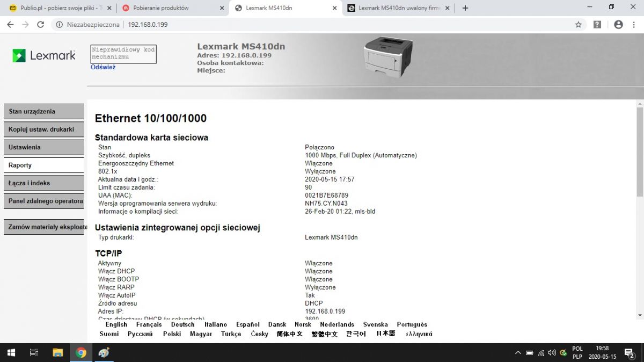
Task: Switch language to Dansk
Action: tap(277, 324)
